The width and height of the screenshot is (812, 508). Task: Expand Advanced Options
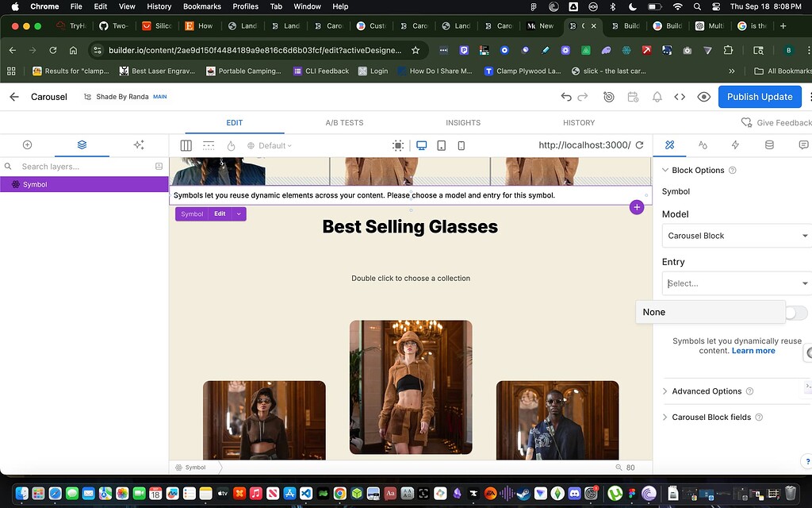click(x=707, y=391)
